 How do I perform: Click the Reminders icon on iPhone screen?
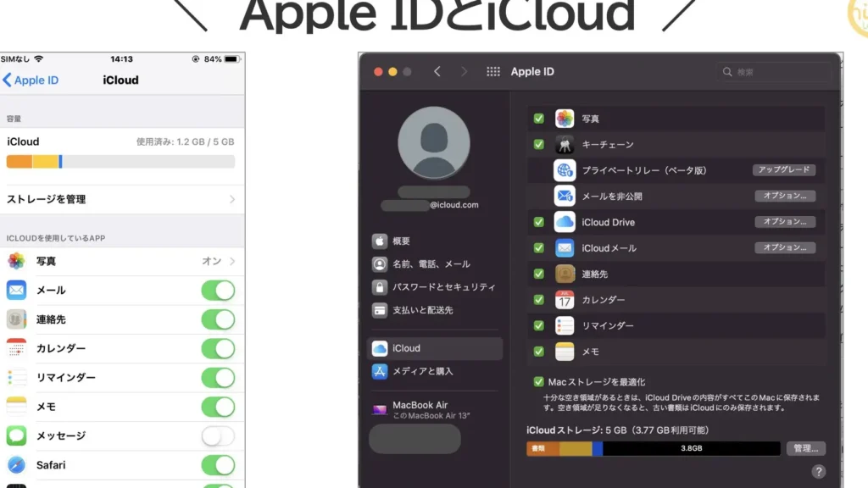click(17, 377)
